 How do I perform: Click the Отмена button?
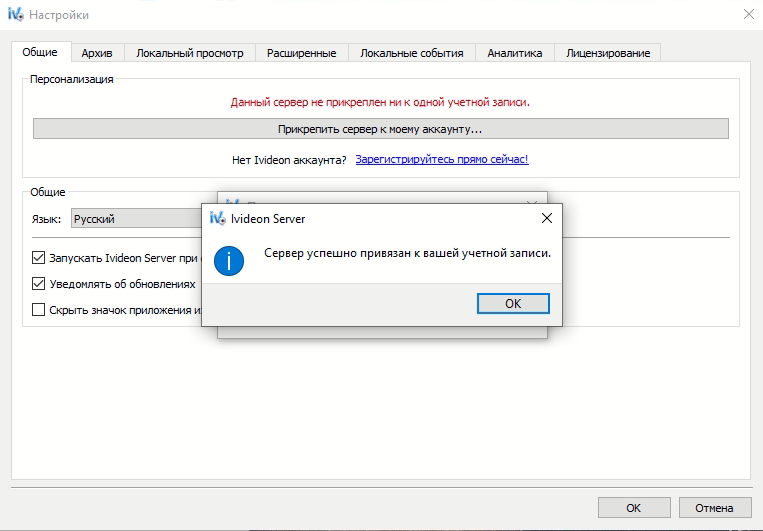click(714, 508)
